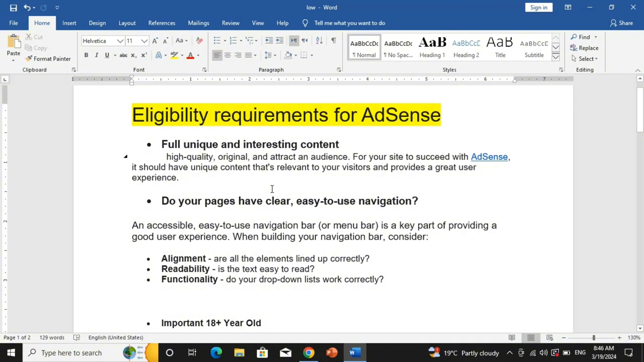The image size is (644, 362).
Task: Click the Sign in button
Action: pos(538,8)
